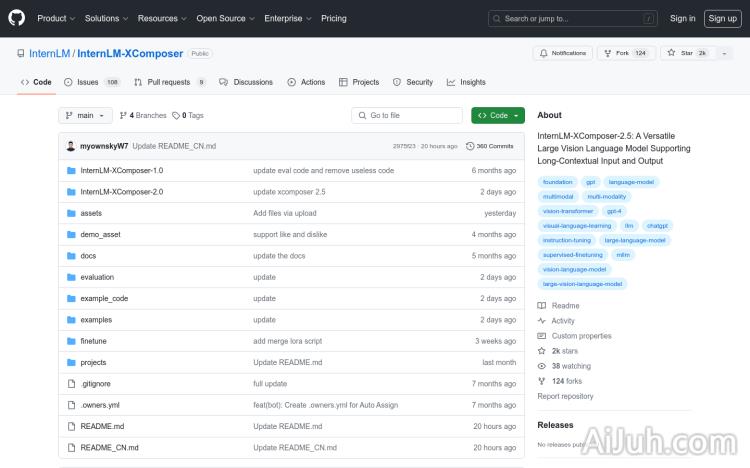Open the Product menu

click(x=56, y=18)
